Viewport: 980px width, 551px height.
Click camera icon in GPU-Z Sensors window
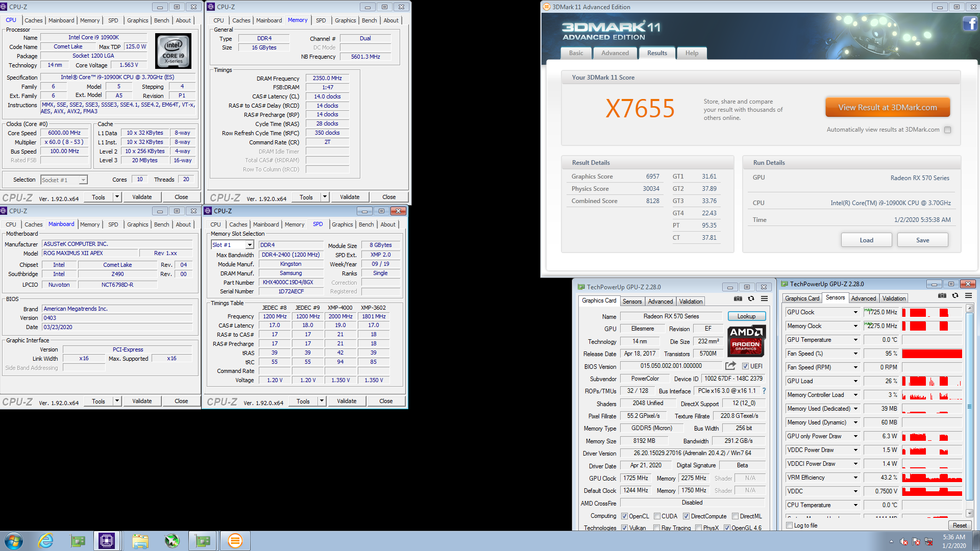tap(942, 296)
